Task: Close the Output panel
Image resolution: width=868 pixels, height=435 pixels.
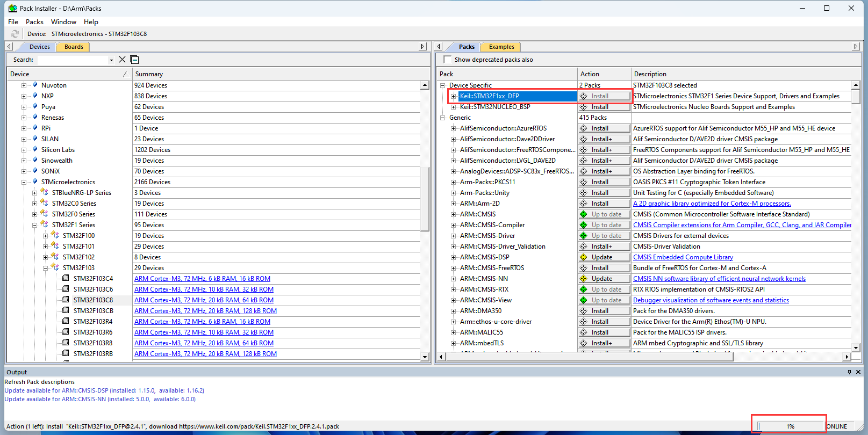Action: tap(858, 372)
